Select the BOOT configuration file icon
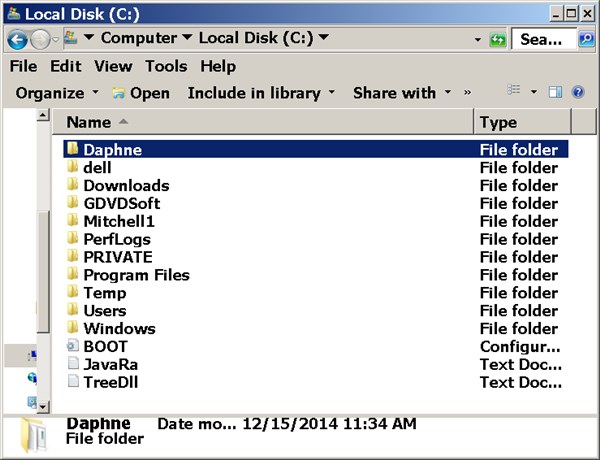Screen dimensions: 600x460 click(x=72, y=347)
